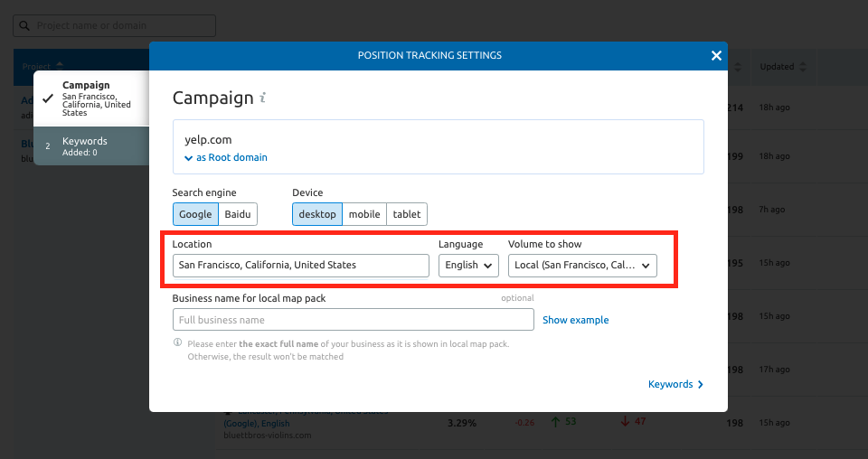The width and height of the screenshot is (868, 459).
Task: Click the Project name or domain search box
Action: tap(115, 25)
